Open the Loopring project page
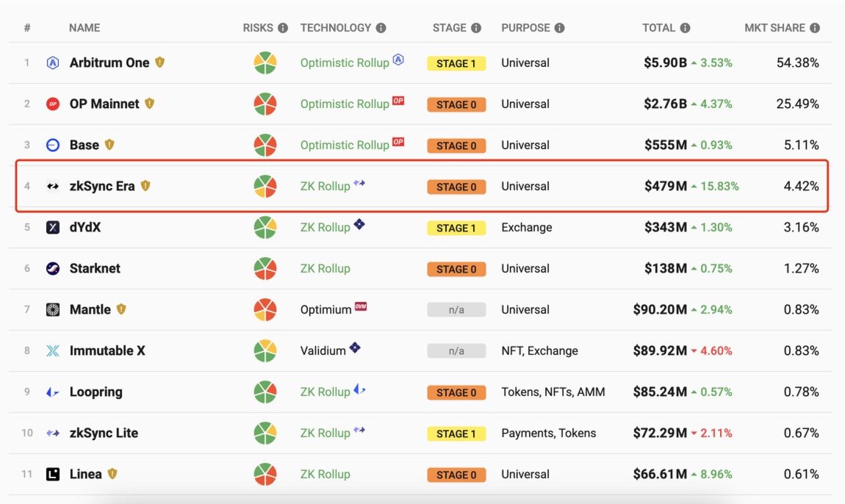 96,392
